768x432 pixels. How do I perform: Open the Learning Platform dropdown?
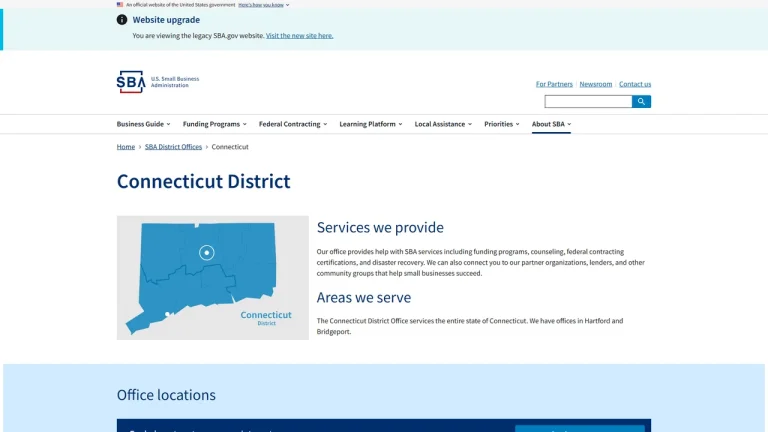pyautogui.click(x=371, y=124)
